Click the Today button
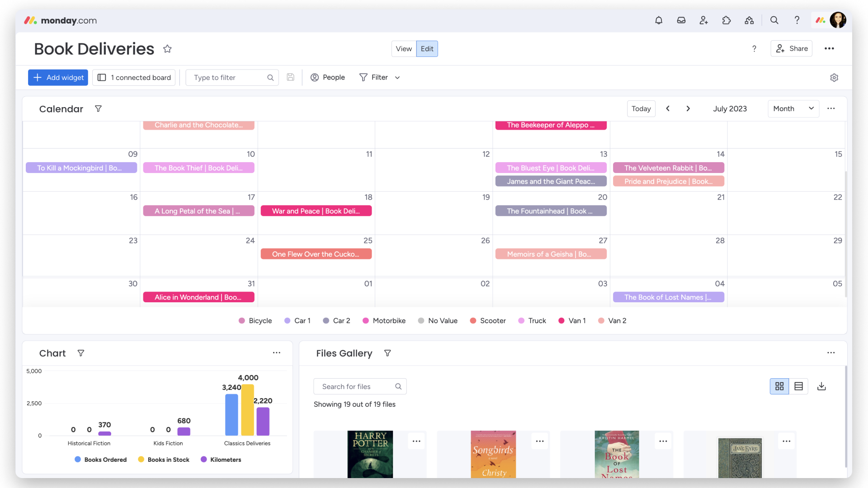This screenshot has height=488, width=868. pos(641,108)
